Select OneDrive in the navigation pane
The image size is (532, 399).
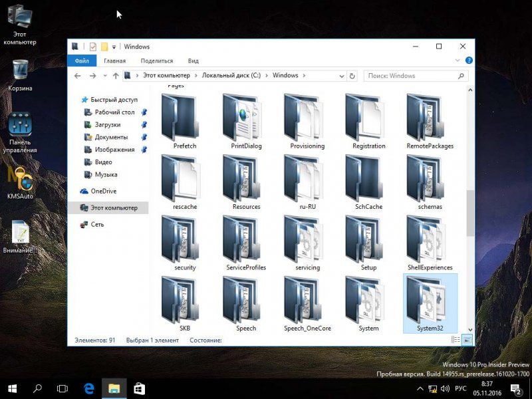103,191
